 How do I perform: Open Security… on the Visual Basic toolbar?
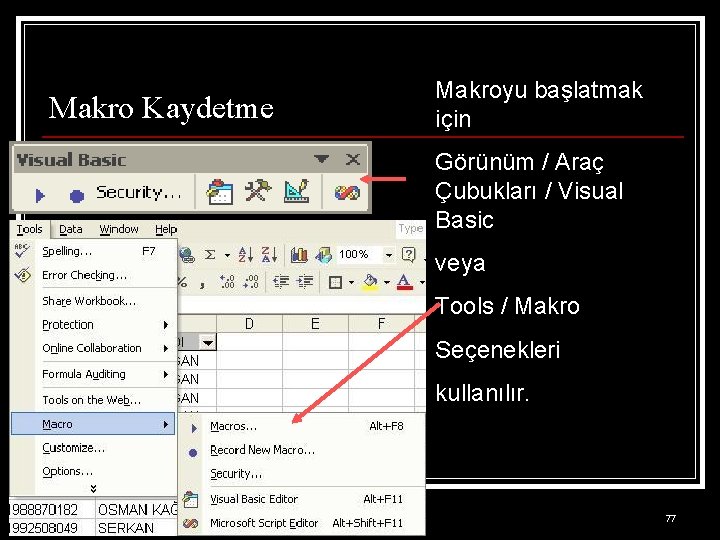coord(139,192)
